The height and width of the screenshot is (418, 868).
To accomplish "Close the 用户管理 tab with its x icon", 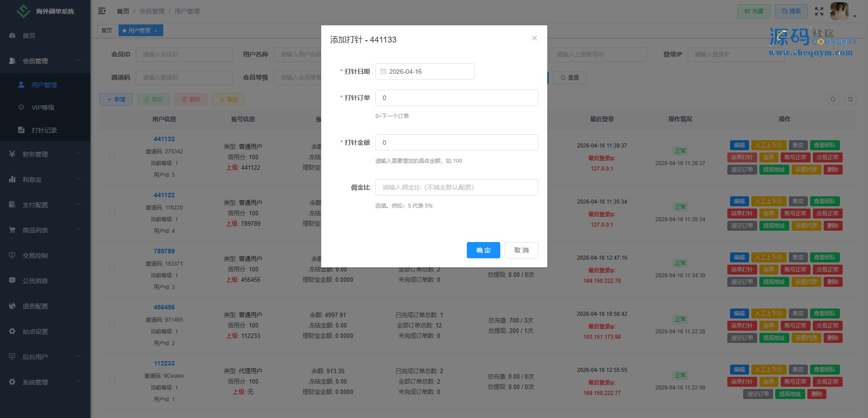I will 156,31.
